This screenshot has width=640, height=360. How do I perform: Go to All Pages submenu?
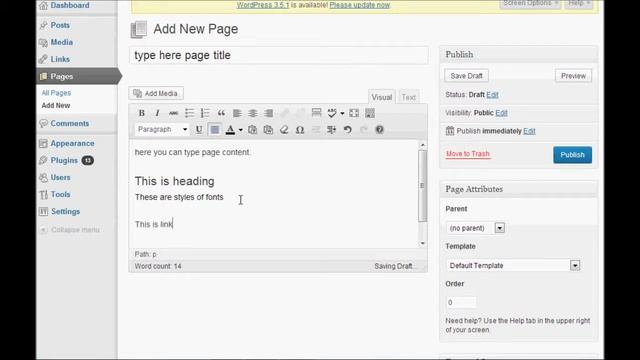[56, 93]
